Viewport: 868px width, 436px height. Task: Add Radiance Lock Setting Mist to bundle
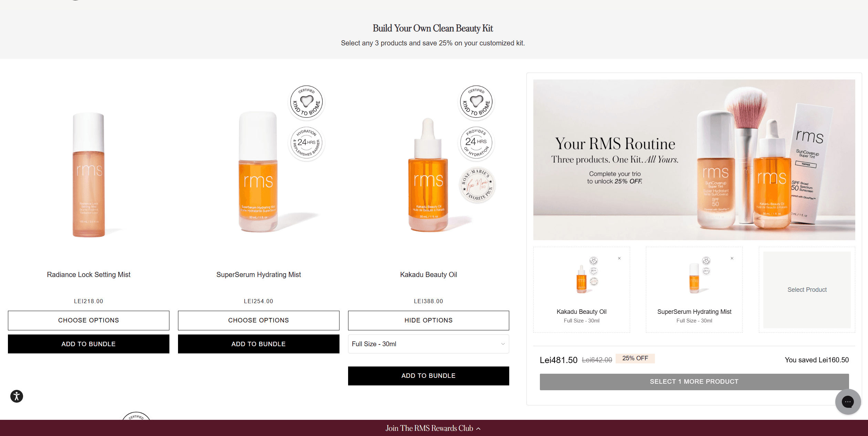pos(88,344)
